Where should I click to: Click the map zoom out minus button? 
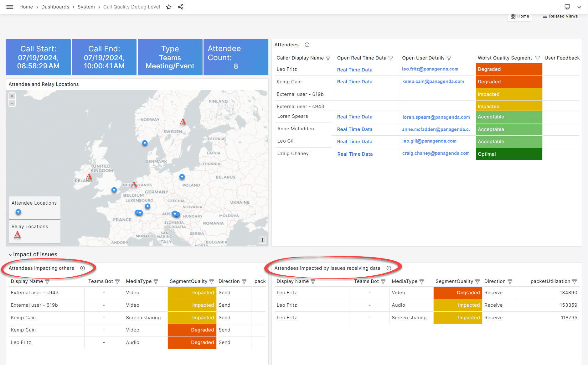tap(12, 103)
